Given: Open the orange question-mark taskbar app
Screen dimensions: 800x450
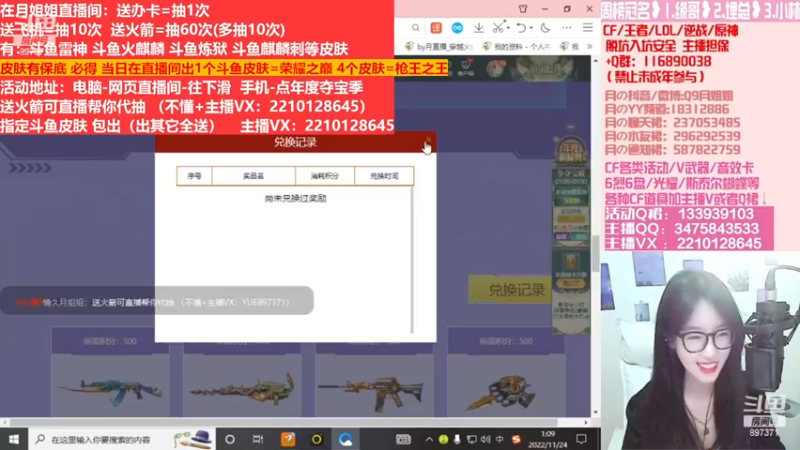Looking at the screenshot, I should tap(288, 439).
